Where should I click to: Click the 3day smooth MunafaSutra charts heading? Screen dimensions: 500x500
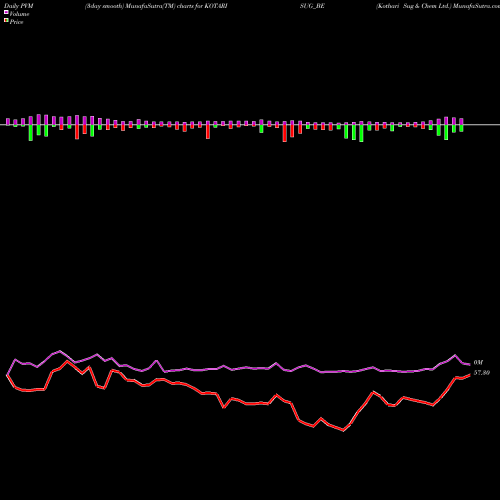tap(156, 6)
